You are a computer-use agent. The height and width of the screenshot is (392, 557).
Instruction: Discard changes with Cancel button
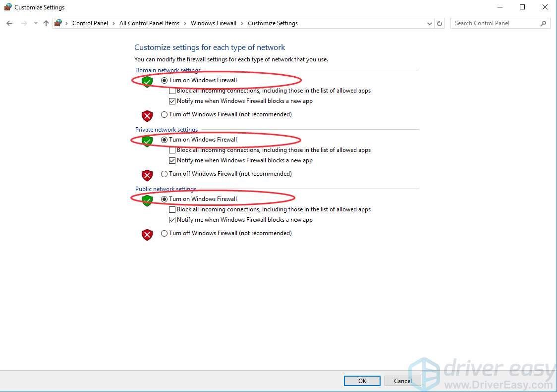click(x=402, y=381)
